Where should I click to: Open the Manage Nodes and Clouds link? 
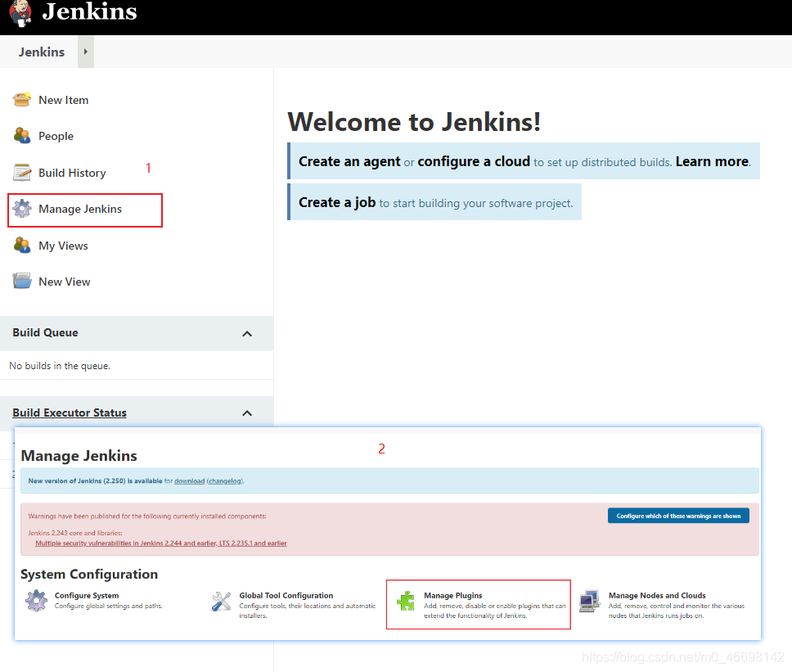click(x=657, y=596)
